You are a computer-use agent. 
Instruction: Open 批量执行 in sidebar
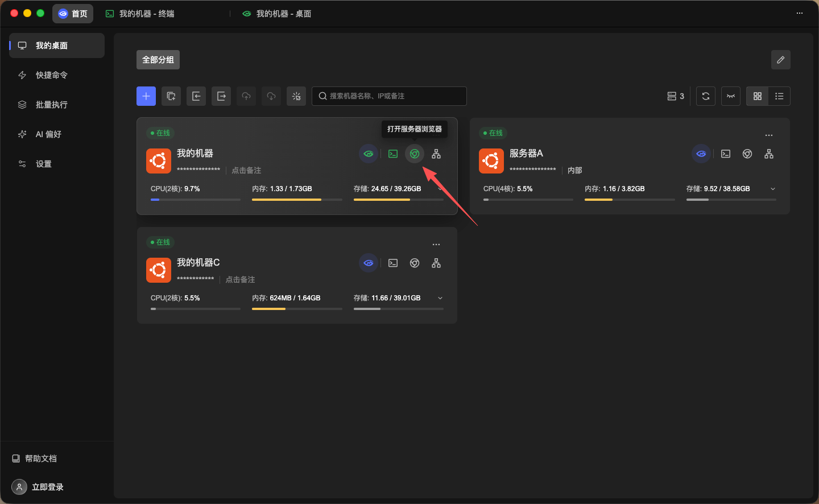57,105
